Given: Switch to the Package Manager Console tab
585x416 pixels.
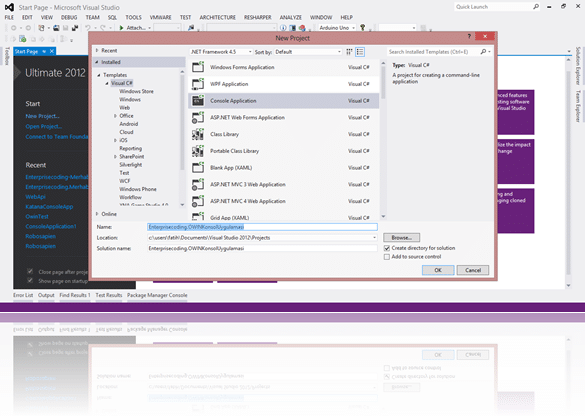Looking at the screenshot, I should [x=157, y=295].
